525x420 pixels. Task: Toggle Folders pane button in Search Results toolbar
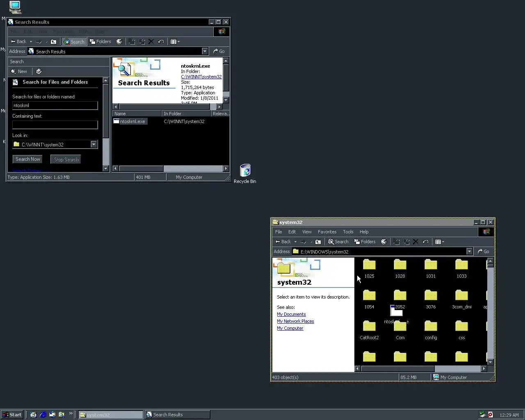pos(100,41)
